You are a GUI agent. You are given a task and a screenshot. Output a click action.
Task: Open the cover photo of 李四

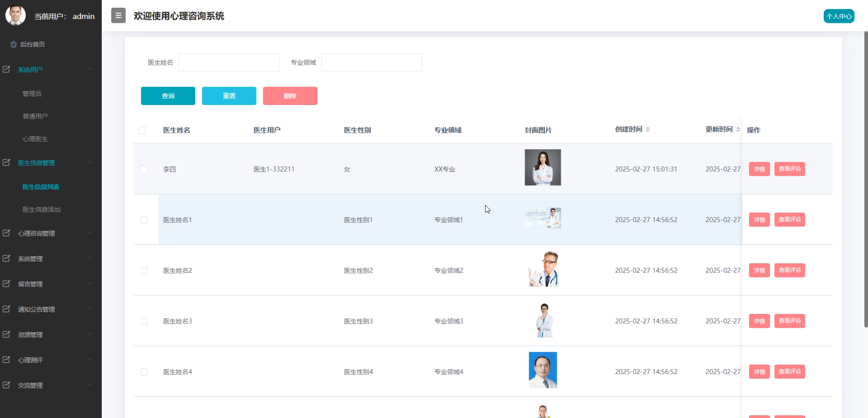click(x=542, y=167)
